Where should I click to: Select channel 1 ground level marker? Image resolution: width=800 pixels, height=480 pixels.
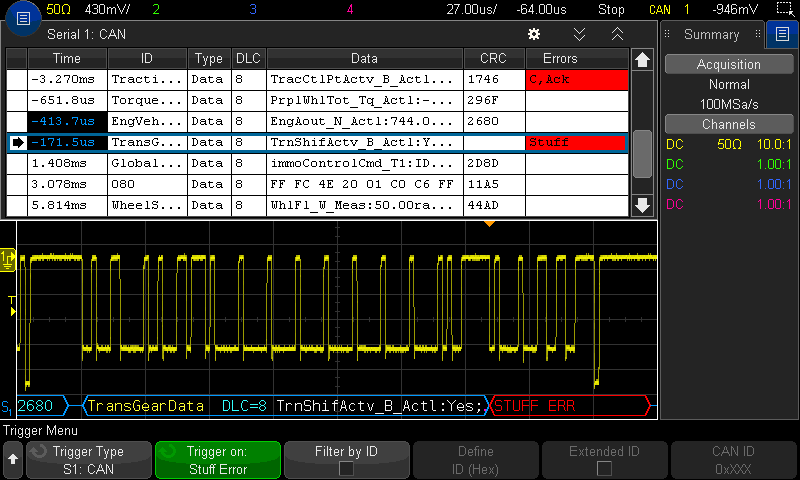(8, 259)
